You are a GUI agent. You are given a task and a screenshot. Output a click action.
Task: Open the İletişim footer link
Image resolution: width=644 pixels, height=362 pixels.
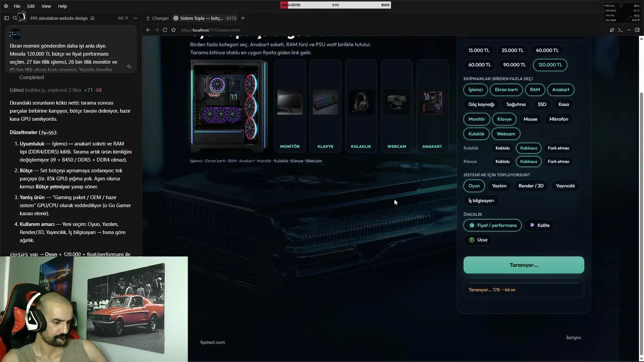(x=574, y=337)
